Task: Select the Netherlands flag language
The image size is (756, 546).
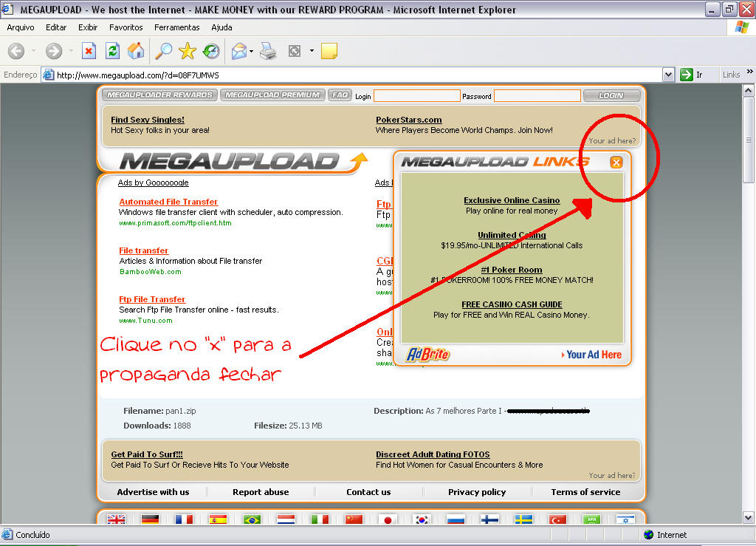Action: point(286,519)
